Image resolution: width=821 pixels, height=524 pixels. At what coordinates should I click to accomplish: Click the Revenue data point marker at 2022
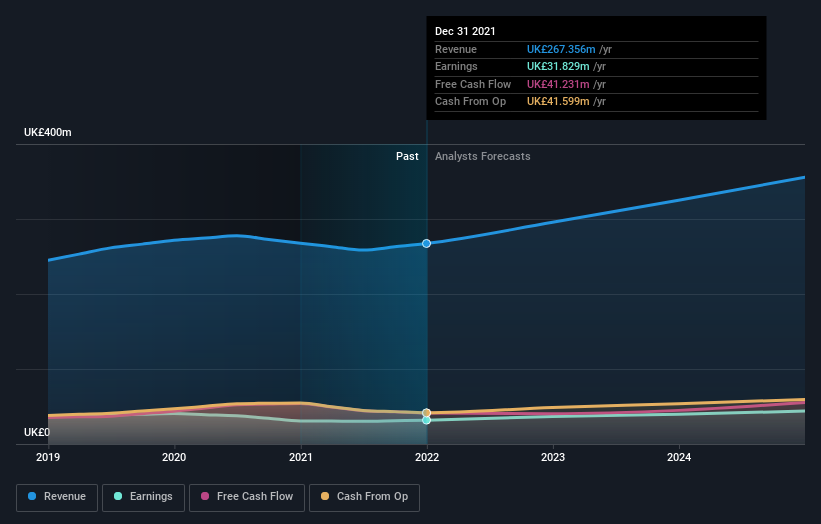click(427, 243)
